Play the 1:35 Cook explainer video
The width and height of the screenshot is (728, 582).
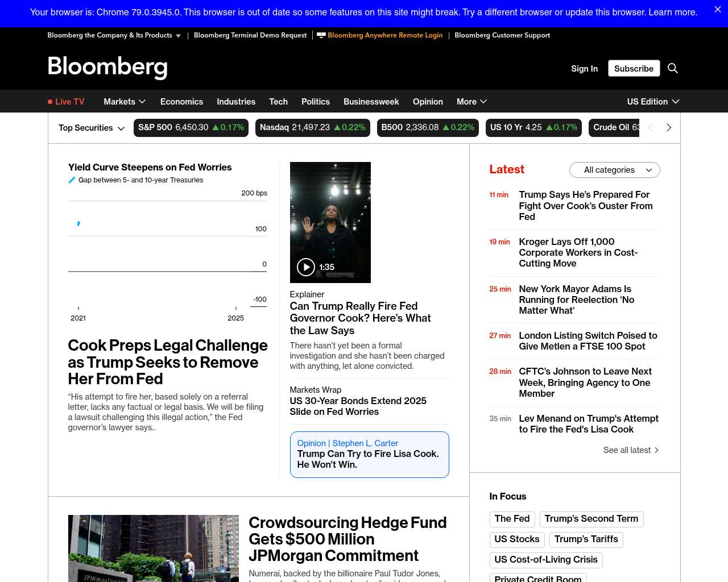click(x=306, y=267)
